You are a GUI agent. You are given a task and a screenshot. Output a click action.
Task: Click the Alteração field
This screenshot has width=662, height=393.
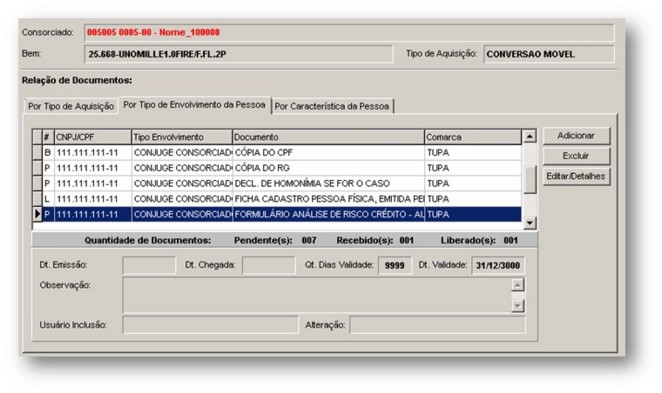(x=437, y=325)
